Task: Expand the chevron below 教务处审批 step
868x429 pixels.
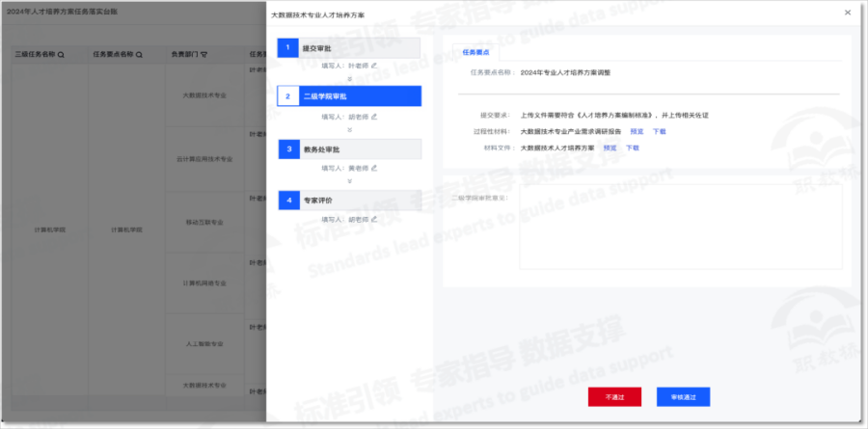Action: pyautogui.click(x=349, y=180)
